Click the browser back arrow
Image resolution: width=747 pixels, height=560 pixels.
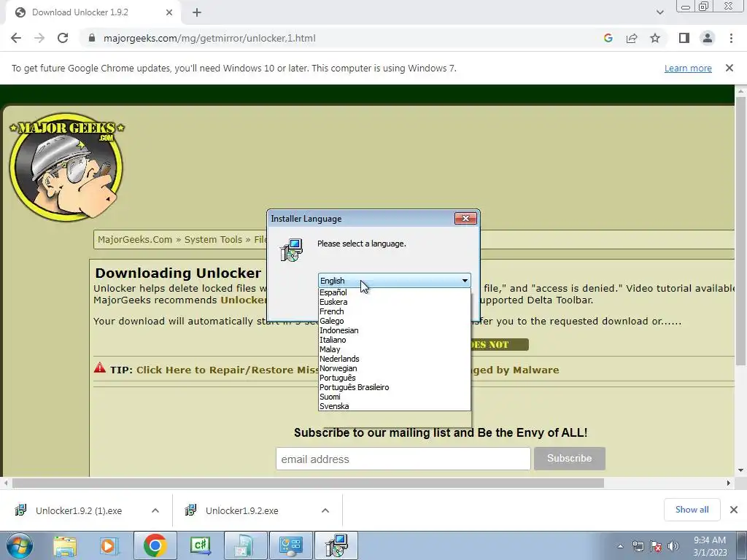coord(16,38)
